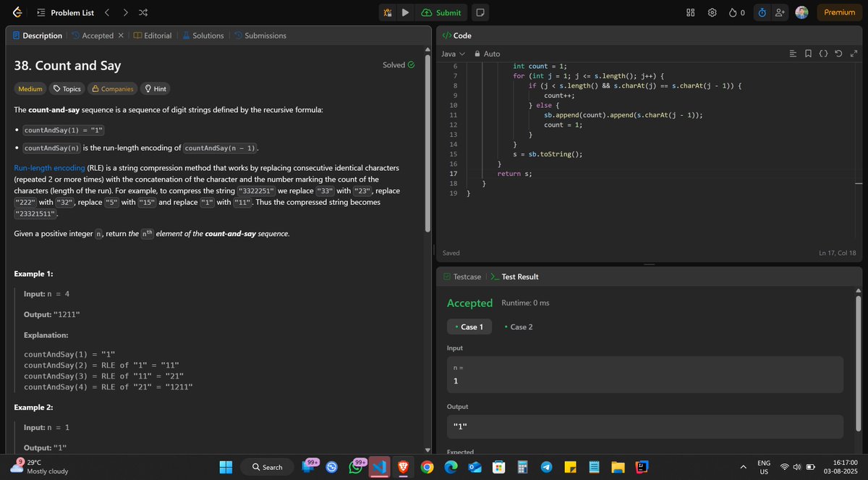Close the Accepted tab
Viewport: 868px width, 480px height.
coord(121,35)
